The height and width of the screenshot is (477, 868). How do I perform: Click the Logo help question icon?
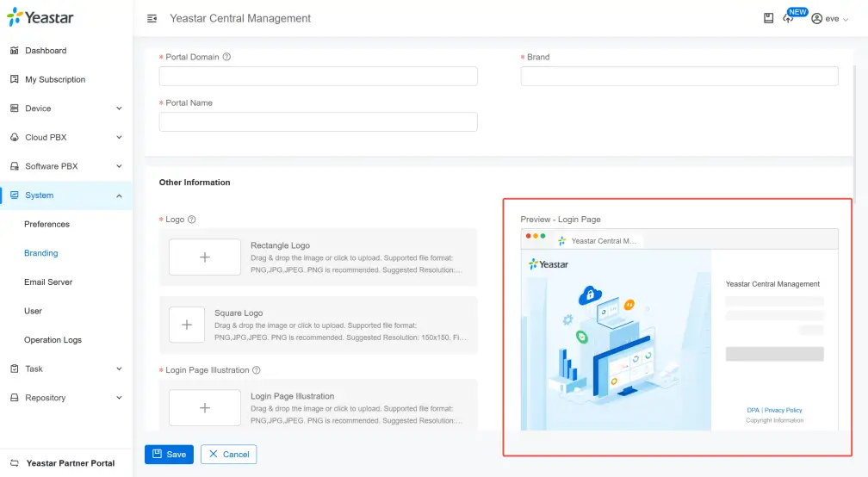191,220
